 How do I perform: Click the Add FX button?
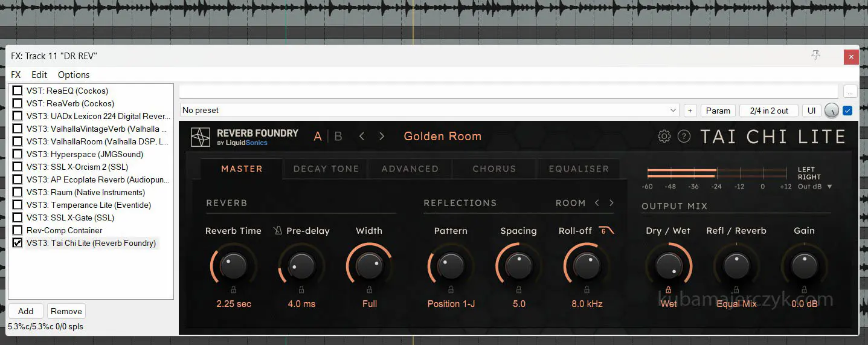[25, 311]
